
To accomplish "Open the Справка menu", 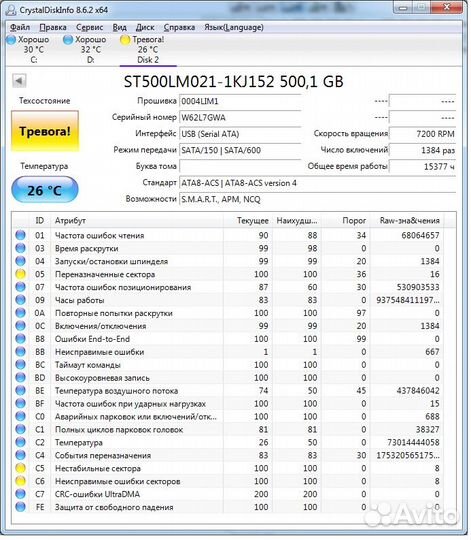I will 179,27.
